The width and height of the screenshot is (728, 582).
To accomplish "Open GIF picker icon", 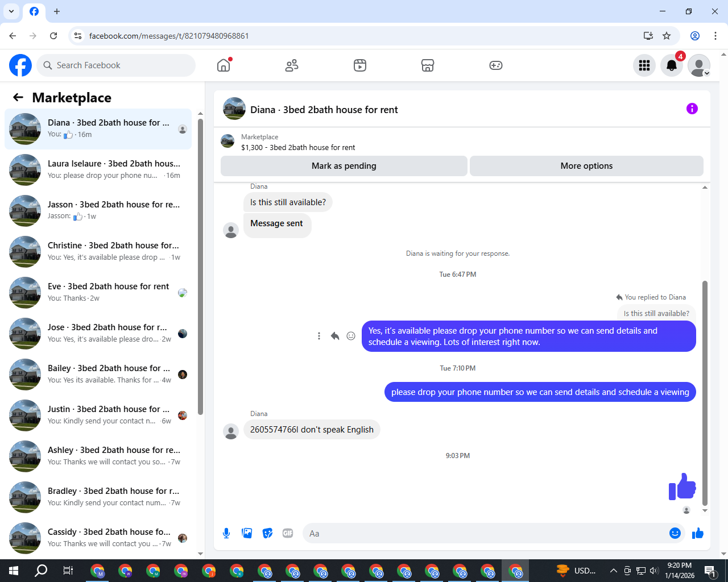I will pos(288,533).
